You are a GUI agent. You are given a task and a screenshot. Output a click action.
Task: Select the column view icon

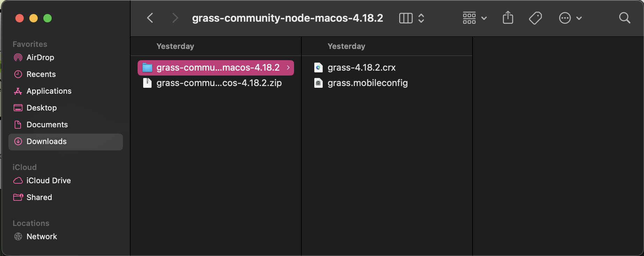tap(405, 18)
